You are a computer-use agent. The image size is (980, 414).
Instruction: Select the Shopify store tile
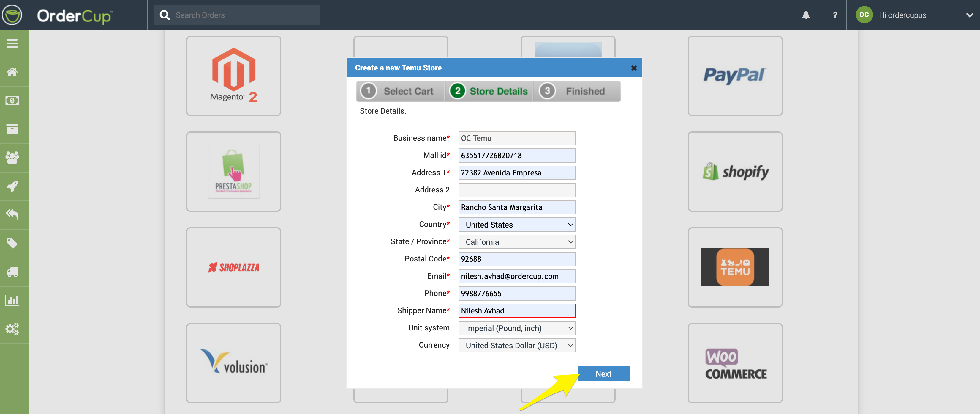click(735, 172)
